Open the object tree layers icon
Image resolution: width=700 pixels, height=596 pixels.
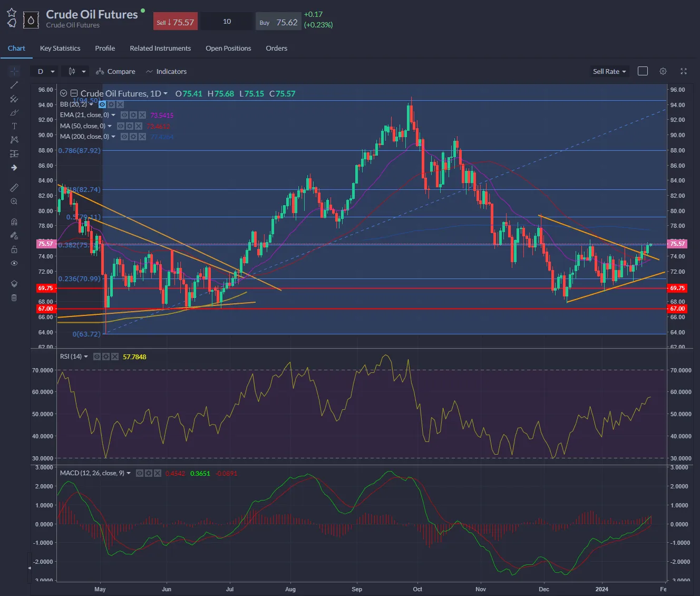point(14,284)
